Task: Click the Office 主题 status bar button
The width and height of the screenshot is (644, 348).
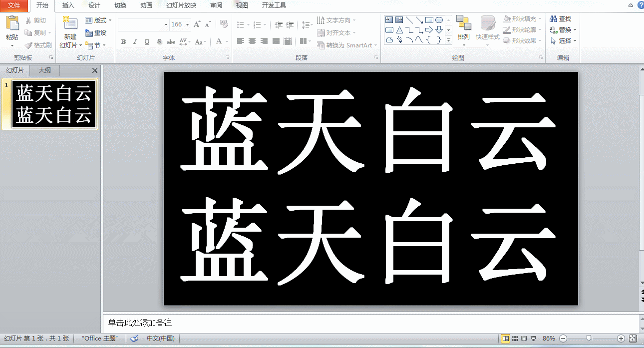Action: pos(99,338)
